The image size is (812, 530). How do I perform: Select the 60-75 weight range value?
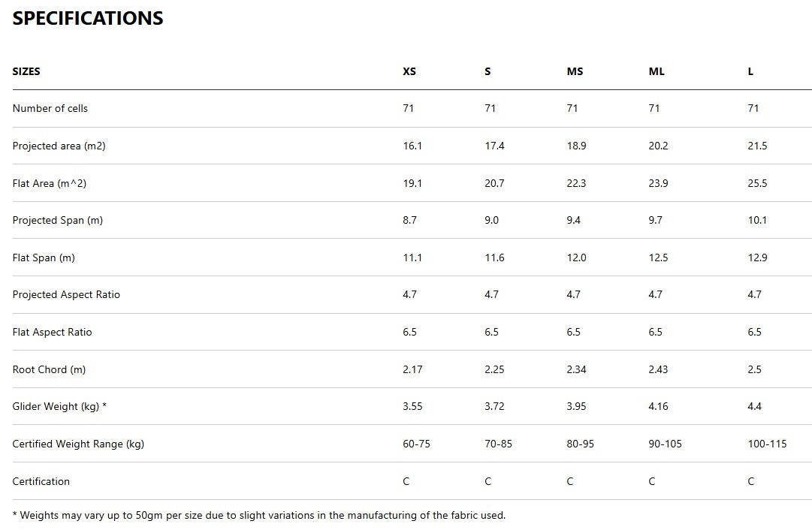click(x=416, y=444)
